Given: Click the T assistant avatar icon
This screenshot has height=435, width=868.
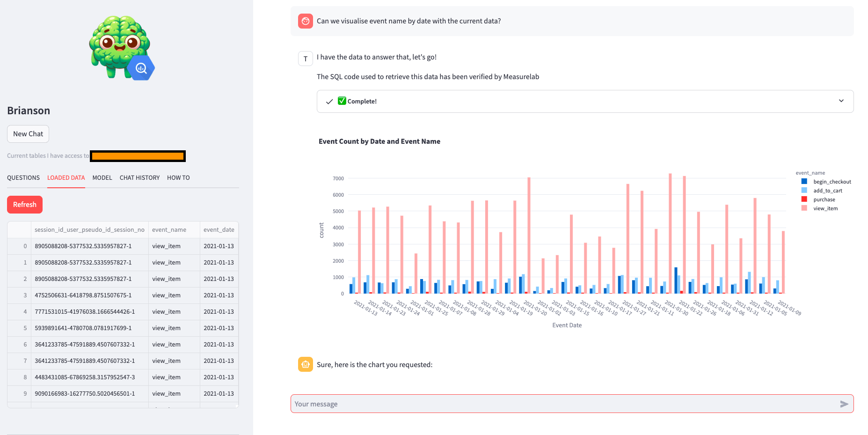Looking at the screenshot, I should click(x=306, y=59).
